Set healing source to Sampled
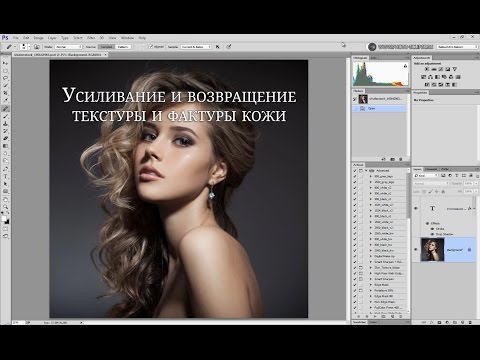This screenshot has width=480, height=360. (x=106, y=47)
